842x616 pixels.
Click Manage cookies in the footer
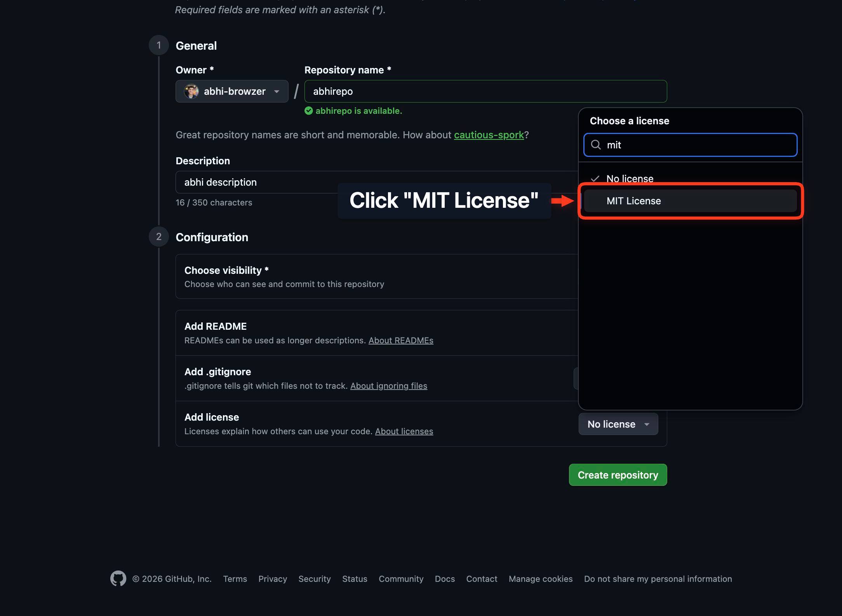pos(541,579)
